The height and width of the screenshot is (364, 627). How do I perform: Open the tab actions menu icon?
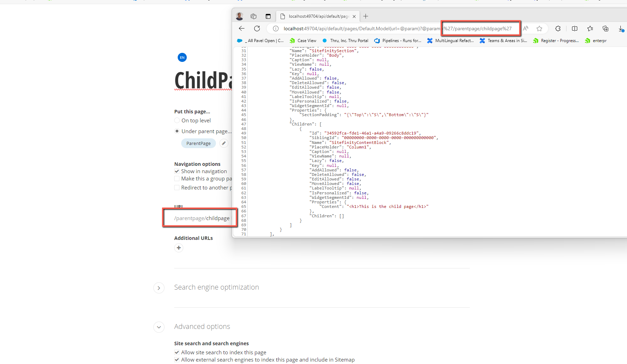point(268,16)
